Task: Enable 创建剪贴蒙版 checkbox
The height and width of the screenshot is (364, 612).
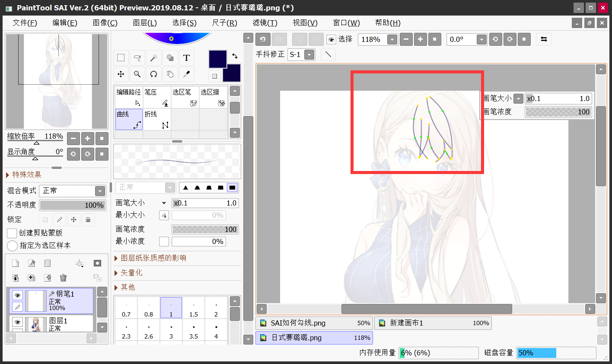Action: click(x=12, y=233)
